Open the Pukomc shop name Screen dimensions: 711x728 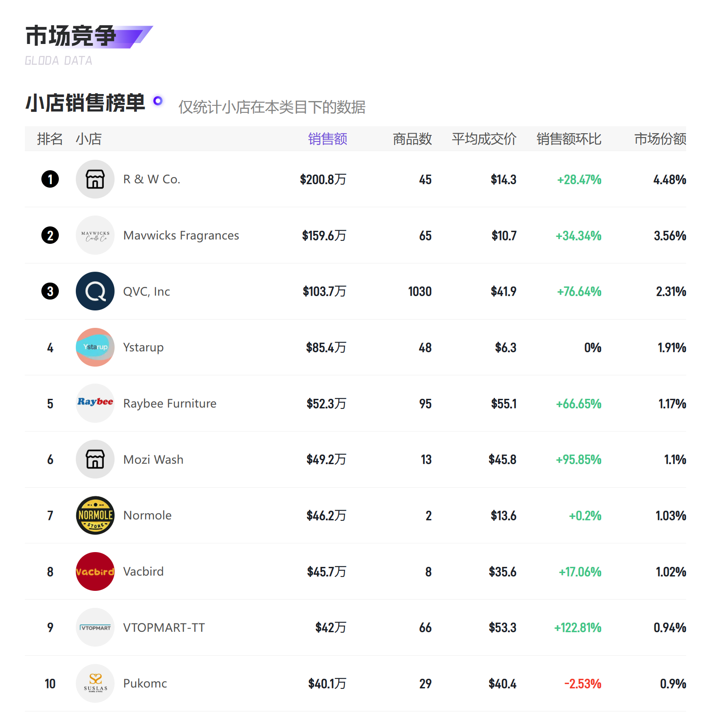click(145, 684)
